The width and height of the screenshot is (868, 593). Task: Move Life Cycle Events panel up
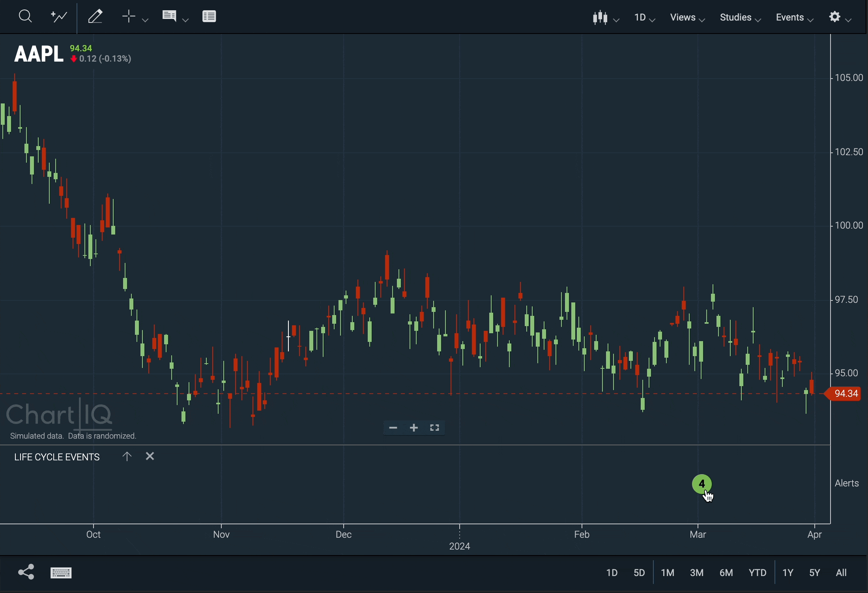click(127, 457)
